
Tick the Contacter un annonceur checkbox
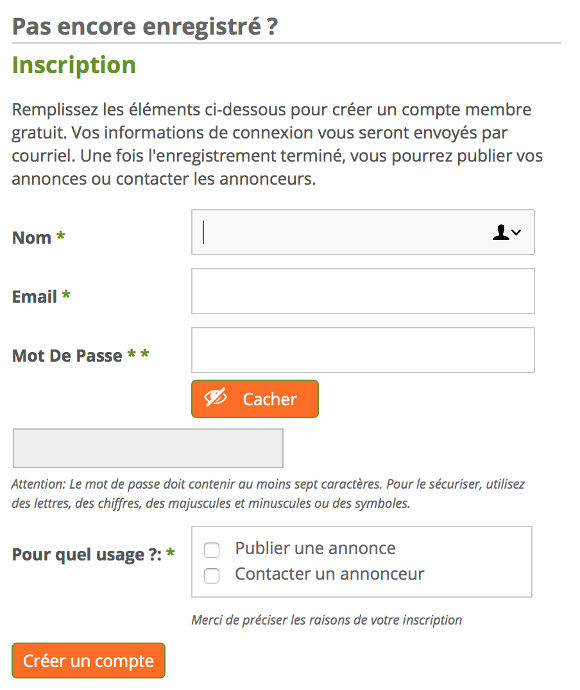[212, 576]
